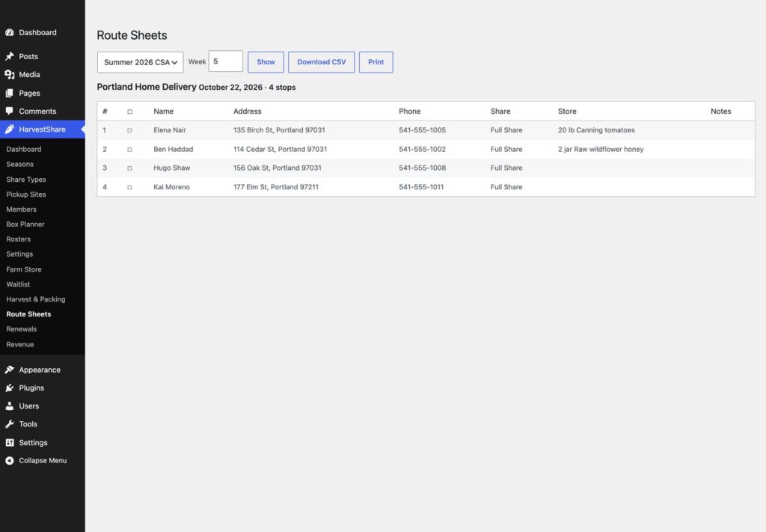Viewport: 766px width, 532px height.
Task: Click the 20 lb Canning tomatoes cell
Action: (x=596, y=130)
